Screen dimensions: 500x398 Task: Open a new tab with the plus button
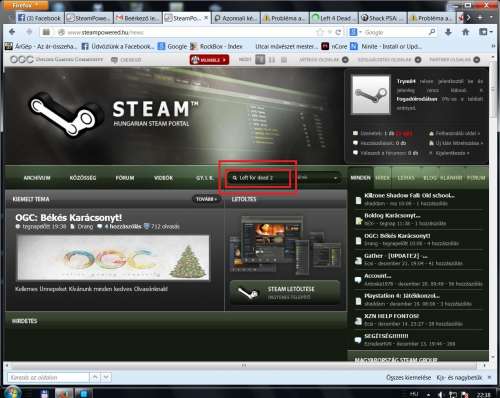(x=480, y=17)
